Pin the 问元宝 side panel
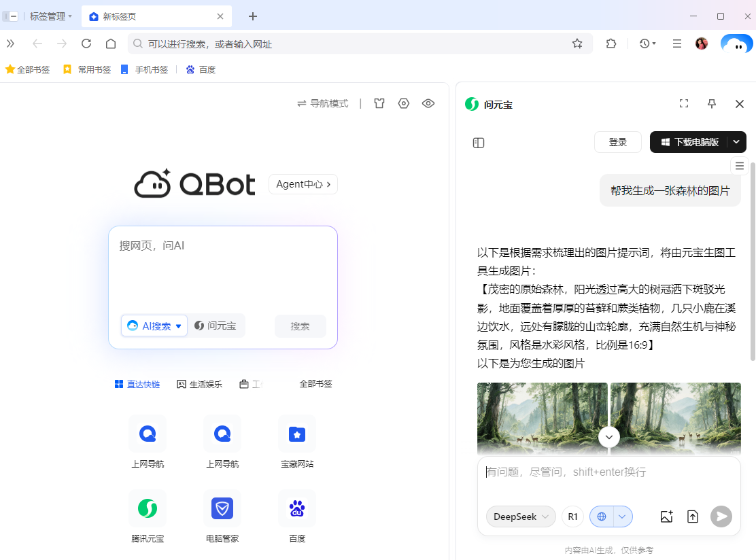The height and width of the screenshot is (560, 756). point(711,103)
